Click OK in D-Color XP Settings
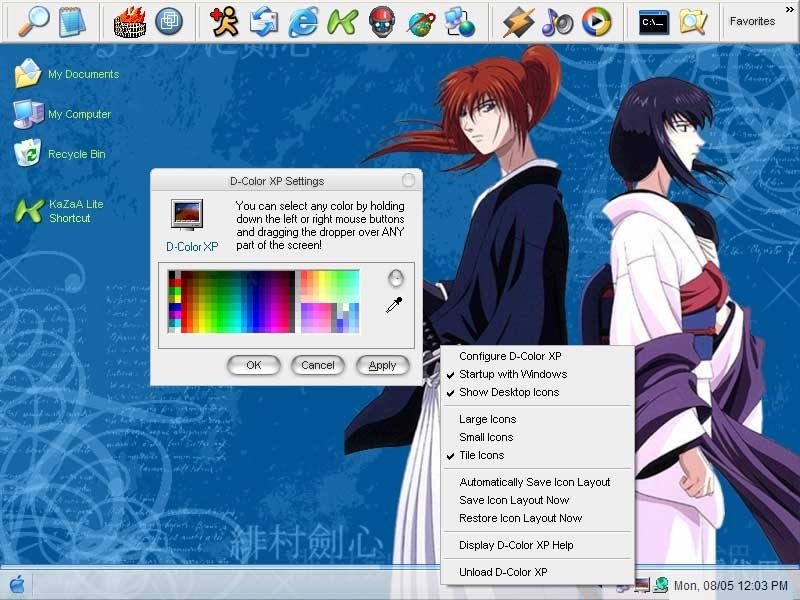The height and width of the screenshot is (600, 800). click(254, 365)
